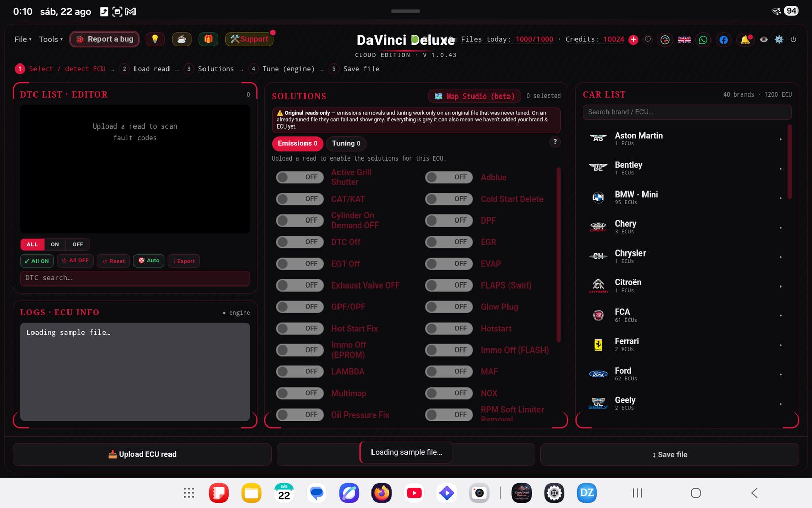Click the DTC Export button
Screen dimensions: 812x508
click(x=184, y=261)
